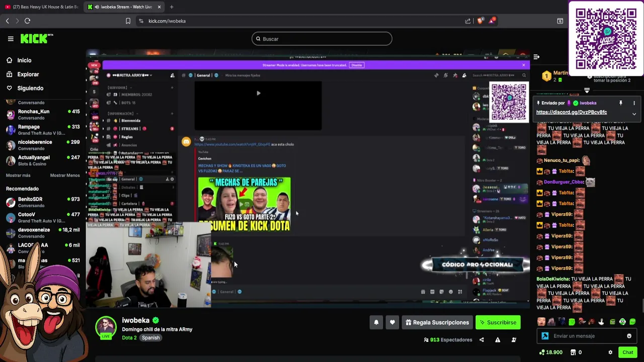Open Rampage channel in followed list
The image size is (644, 362).
tap(43, 130)
